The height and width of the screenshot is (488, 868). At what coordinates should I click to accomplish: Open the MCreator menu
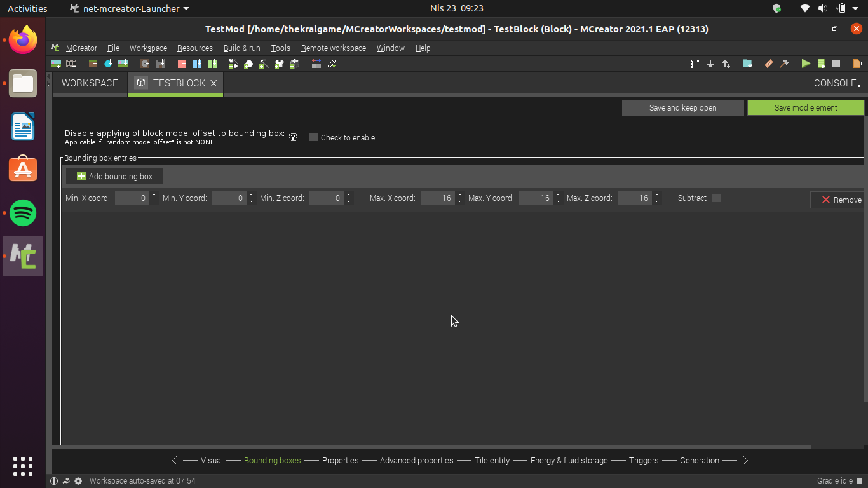pyautogui.click(x=81, y=48)
